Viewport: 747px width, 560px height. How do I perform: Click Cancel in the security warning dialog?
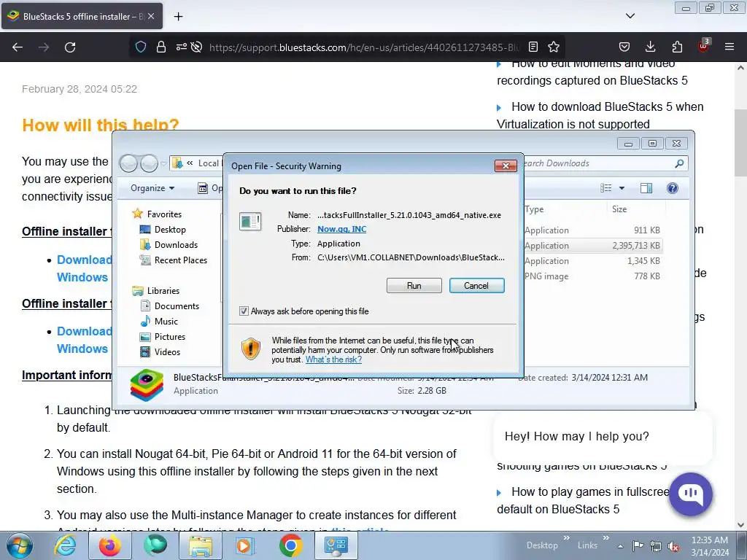pos(476,285)
